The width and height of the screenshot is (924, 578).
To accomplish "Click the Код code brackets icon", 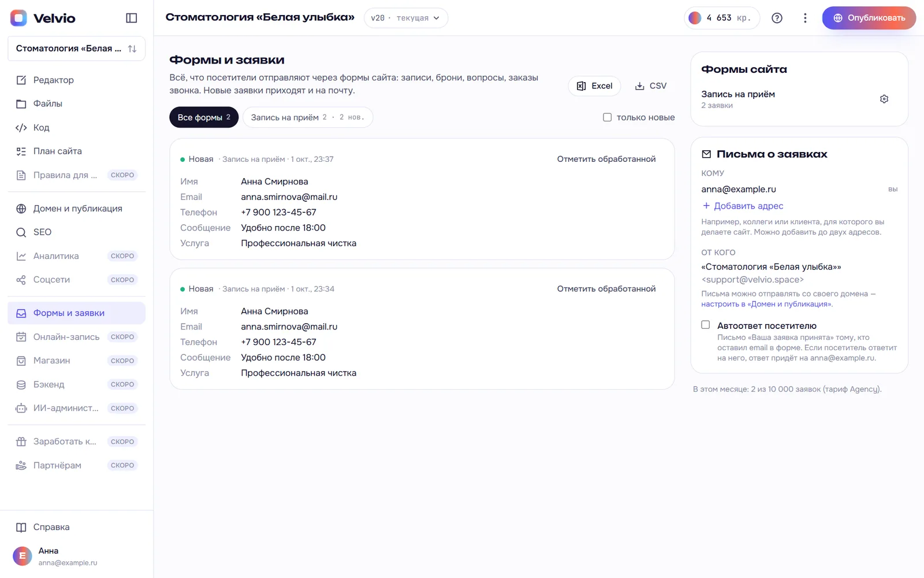I will [21, 127].
